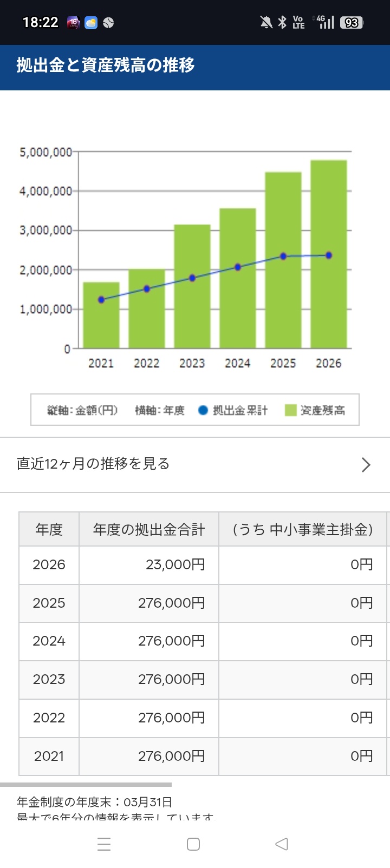Tap the horizontal scrollbar below the table
This screenshot has height=868, width=390.
(86, 784)
